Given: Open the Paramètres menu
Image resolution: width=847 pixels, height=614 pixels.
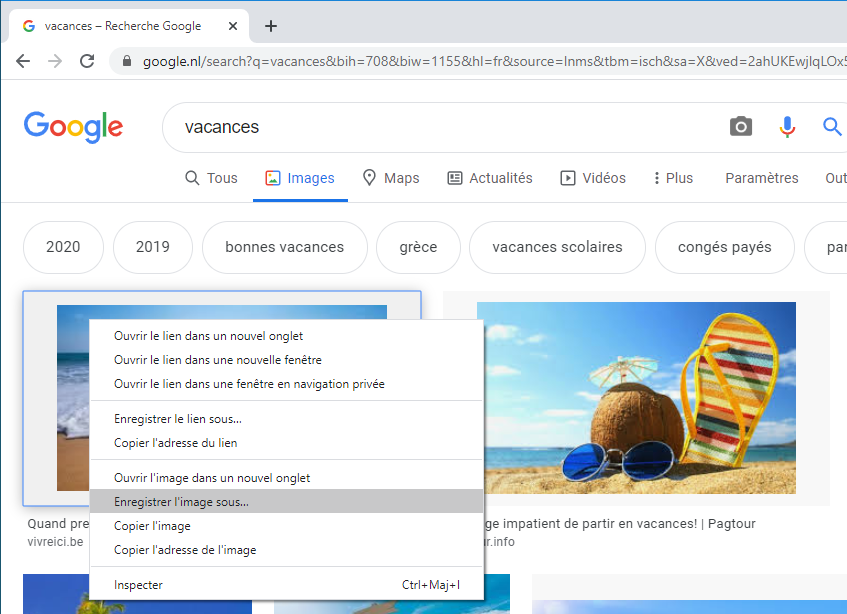Looking at the screenshot, I should (762, 178).
